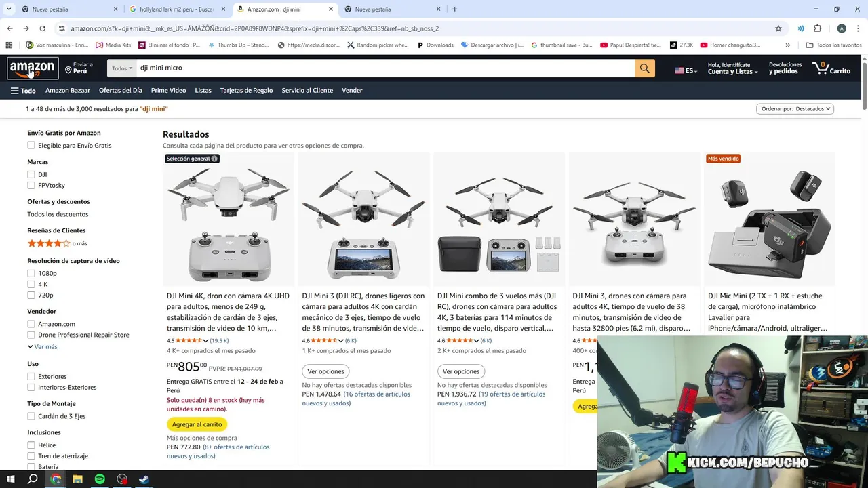
Task: Expand Ver más under Vendedor
Action: (42, 347)
